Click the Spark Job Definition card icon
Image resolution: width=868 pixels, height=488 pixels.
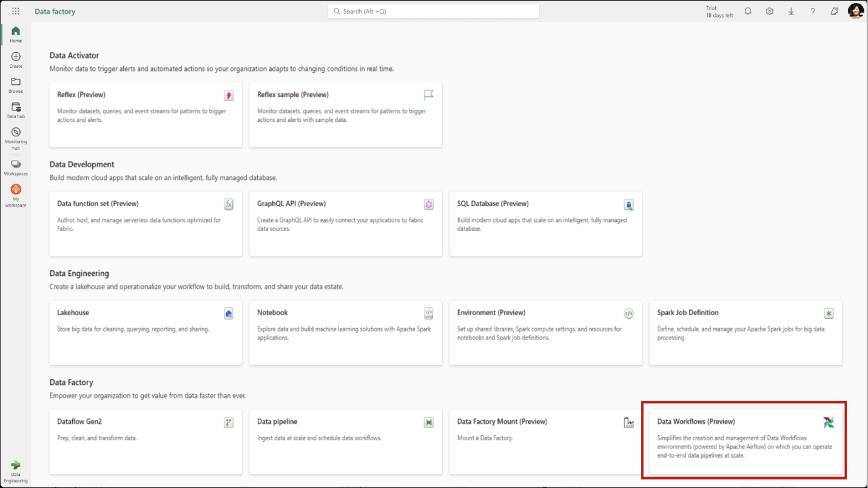coord(829,313)
